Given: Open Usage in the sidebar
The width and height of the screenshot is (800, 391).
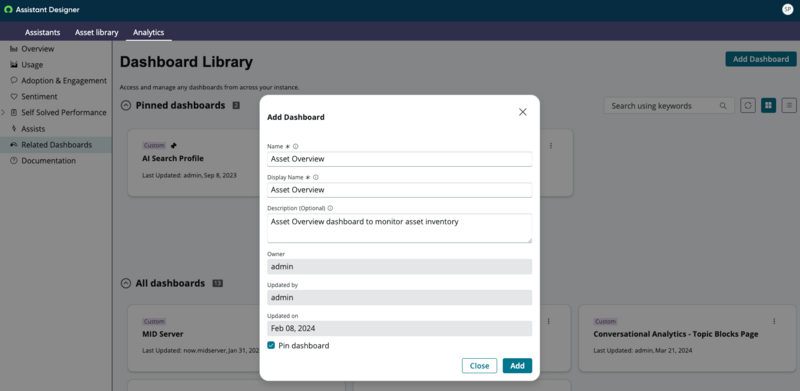Looking at the screenshot, I should click(x=32, y=65).
